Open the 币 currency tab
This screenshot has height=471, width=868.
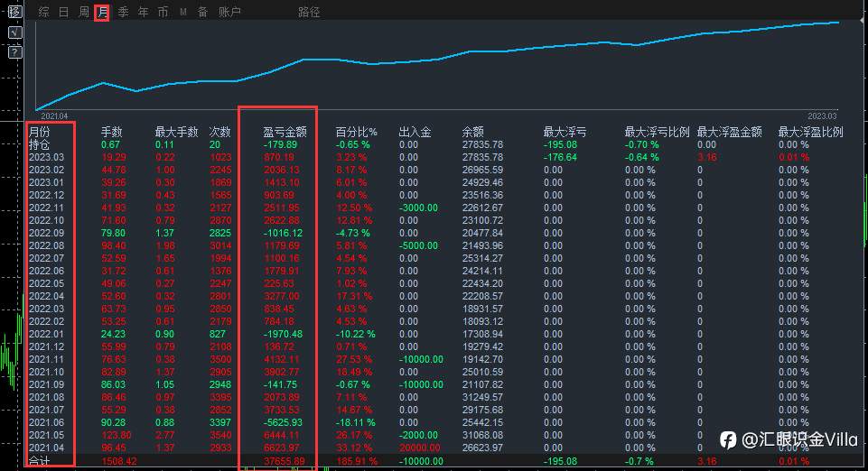163,12
